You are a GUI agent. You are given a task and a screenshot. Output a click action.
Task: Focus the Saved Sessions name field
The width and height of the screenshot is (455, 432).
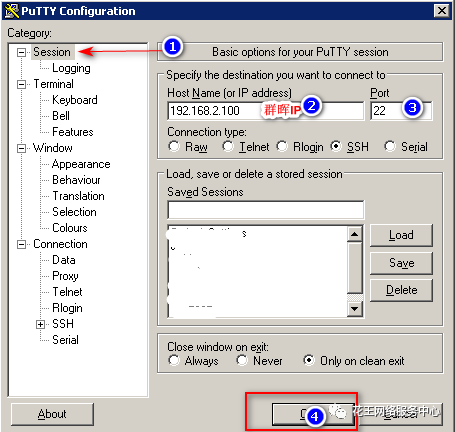(x=266, y=210)
